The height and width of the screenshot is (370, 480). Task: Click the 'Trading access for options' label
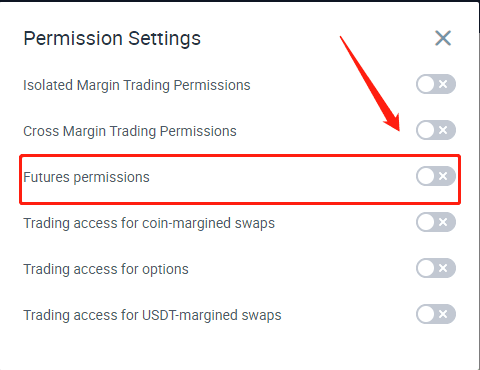coord(106,269)
